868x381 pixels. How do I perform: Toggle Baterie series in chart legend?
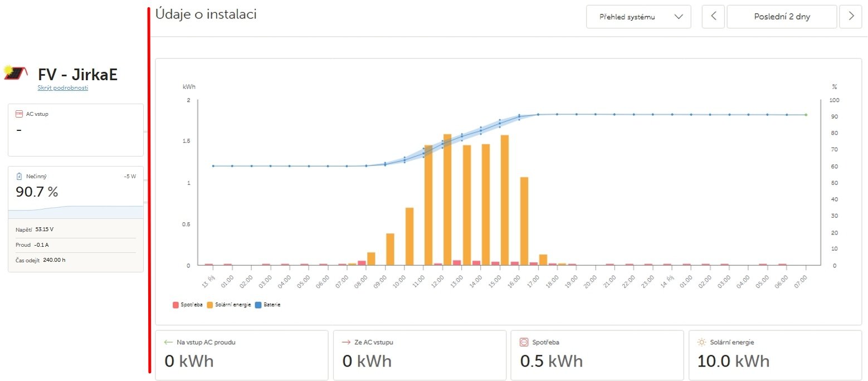point(267,305)
